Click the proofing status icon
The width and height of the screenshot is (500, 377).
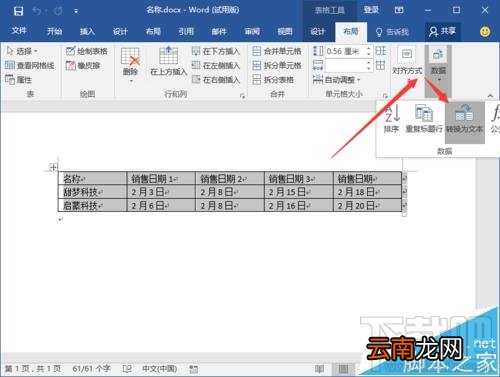coord(127,369)
